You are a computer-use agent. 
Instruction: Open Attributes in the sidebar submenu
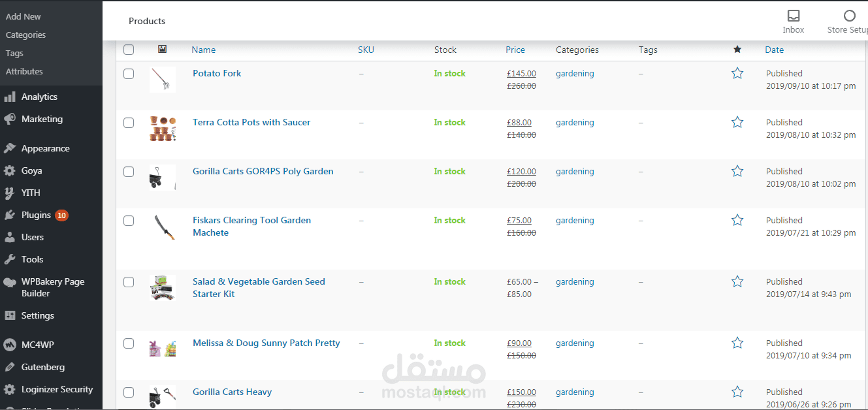(24, 71)
